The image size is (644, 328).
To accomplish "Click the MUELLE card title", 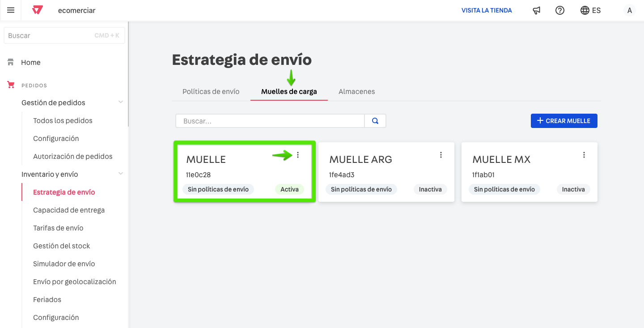I will (x=206, y=159).
